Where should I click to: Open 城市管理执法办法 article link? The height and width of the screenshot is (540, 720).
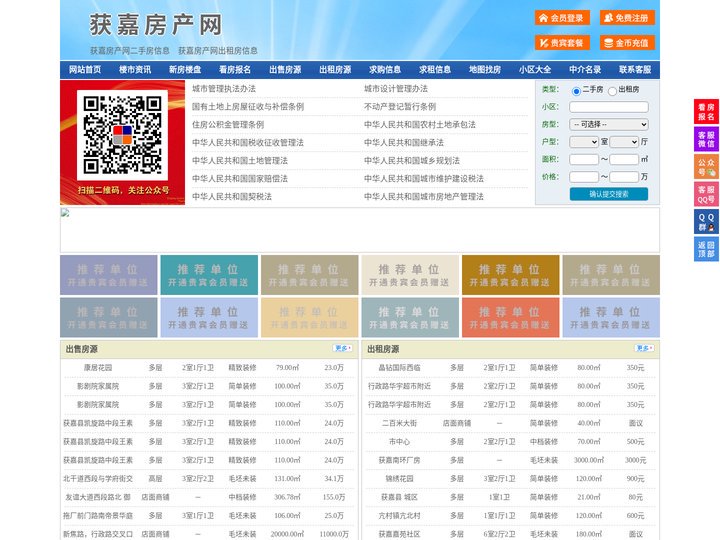click(224, 89)
